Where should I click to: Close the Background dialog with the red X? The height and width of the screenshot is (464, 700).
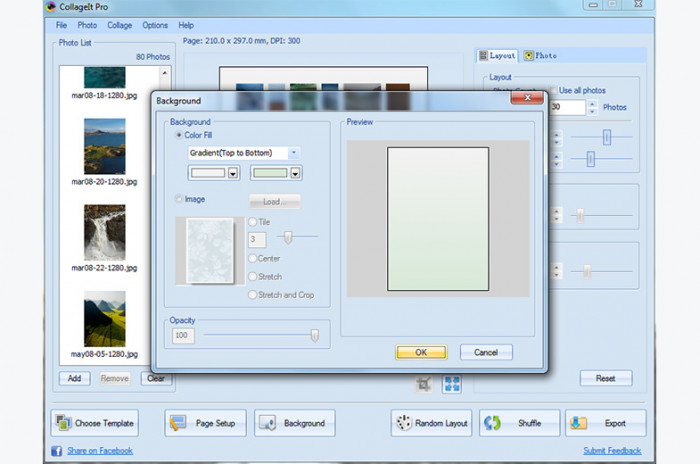coord(527,98)
